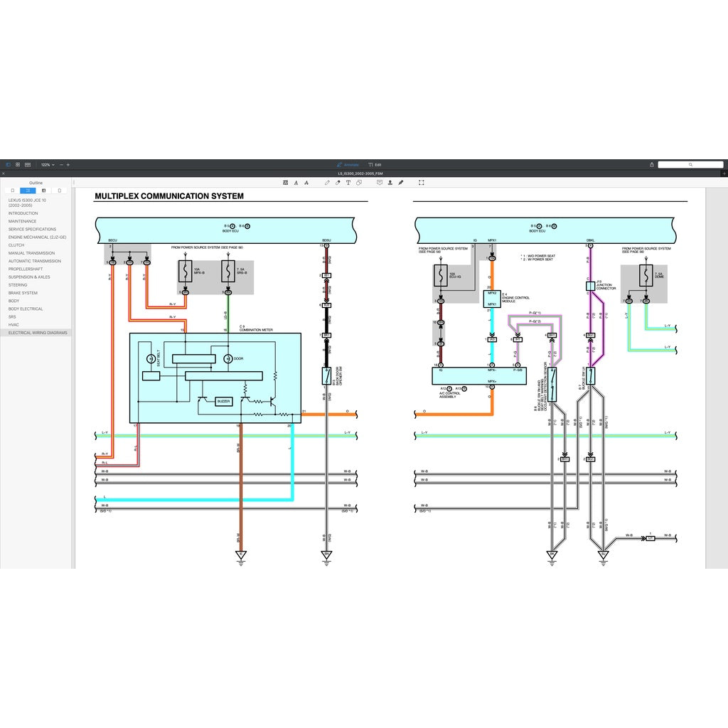This screenshot has height=728, width=728.
Task: Switch to Edit mode
Action: [375, 164]
